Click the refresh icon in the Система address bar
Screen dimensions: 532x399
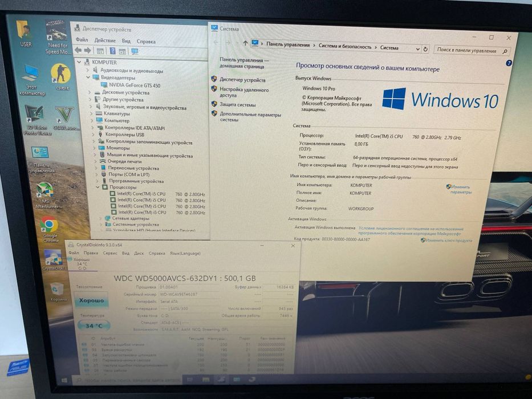[425, 49]
